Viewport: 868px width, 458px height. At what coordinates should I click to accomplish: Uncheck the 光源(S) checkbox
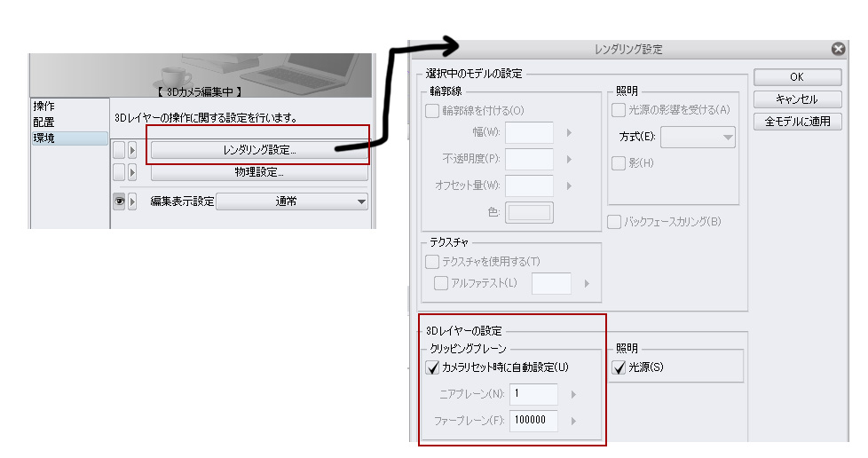click(x=619, y=367)
